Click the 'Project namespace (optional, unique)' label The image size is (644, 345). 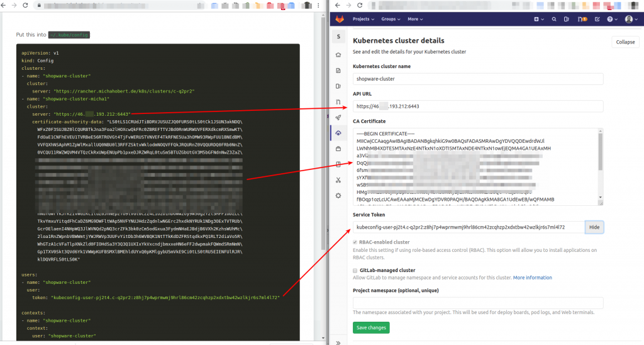[x=396, y=290]
